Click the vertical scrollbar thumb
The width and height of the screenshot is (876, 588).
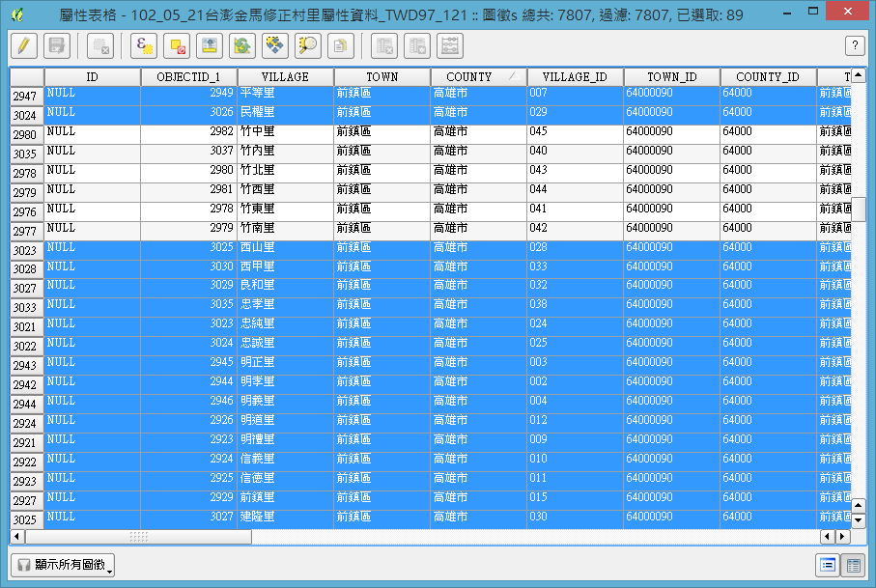(859, 210)
